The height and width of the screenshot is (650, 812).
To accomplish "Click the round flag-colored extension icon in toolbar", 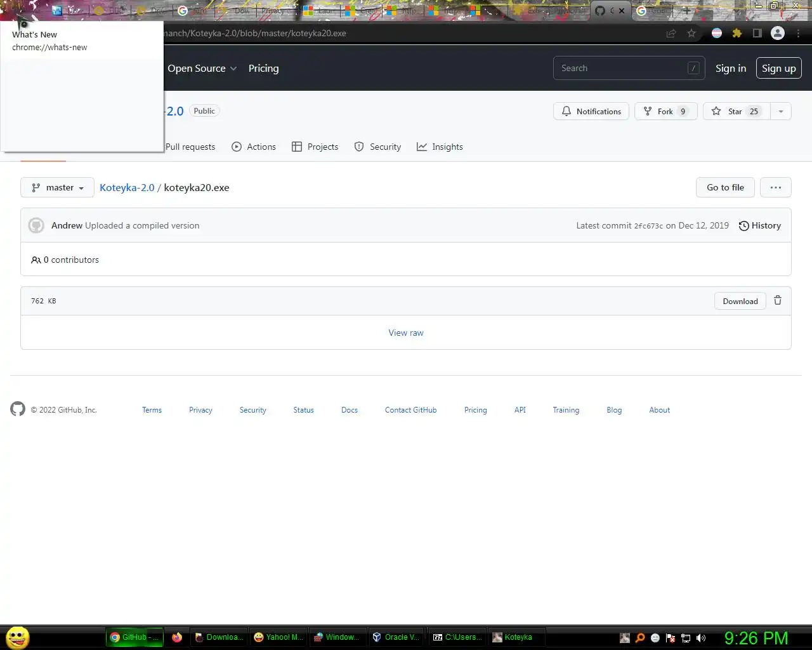I will tap(717, 33).
